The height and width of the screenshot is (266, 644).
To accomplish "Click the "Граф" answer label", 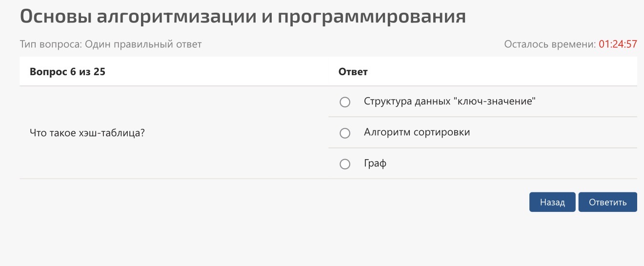I will 375,164.
